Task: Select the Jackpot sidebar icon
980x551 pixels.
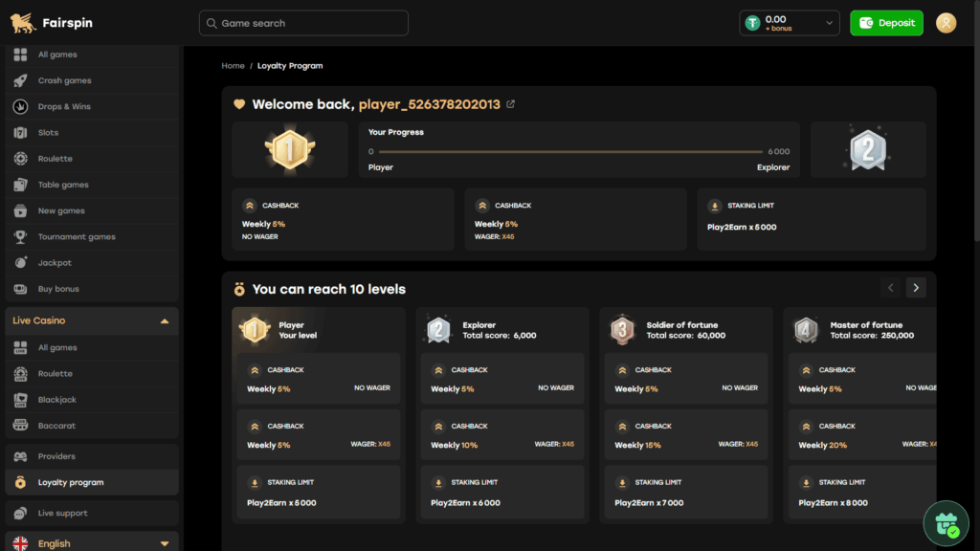Action: [21, 262]
